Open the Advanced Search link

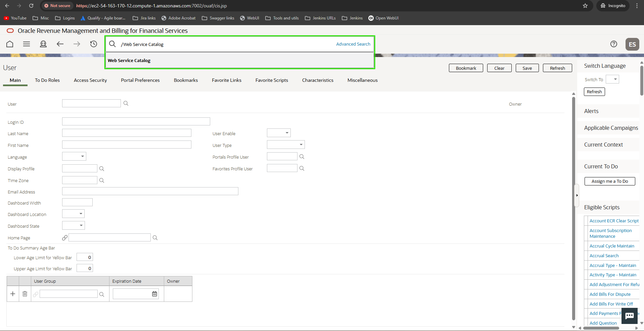pyautogui.click(x=353, y=44)
